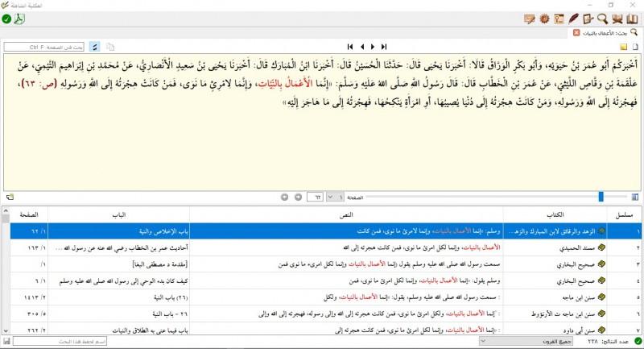Image resolution: width=644 pixels, height=349 pixels.
Task: Open the volume number dropdown near الصفحة
Action: (336, 197)
